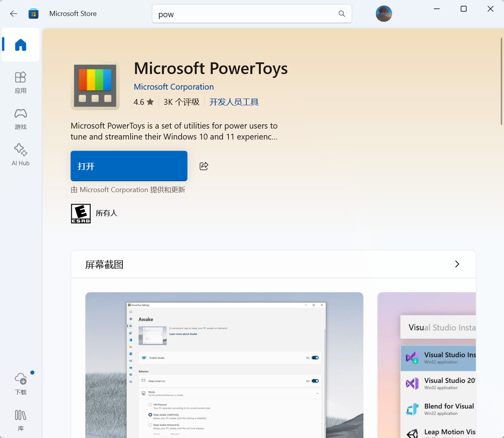This screenshot has width=504, height=438.
Task: Open the Microsoft Corporation publisher link
Action: [x=174, y=87]
